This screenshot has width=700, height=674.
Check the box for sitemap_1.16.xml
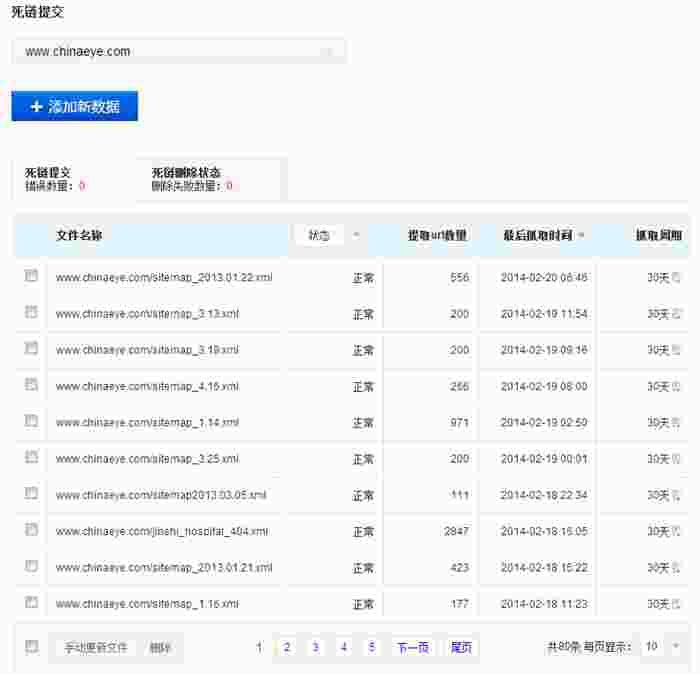point(31,602)
